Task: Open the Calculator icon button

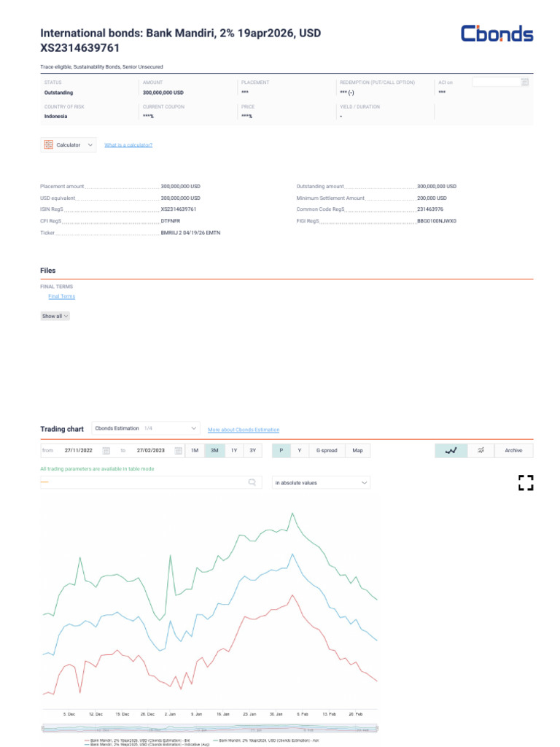Action: (49, 145)
